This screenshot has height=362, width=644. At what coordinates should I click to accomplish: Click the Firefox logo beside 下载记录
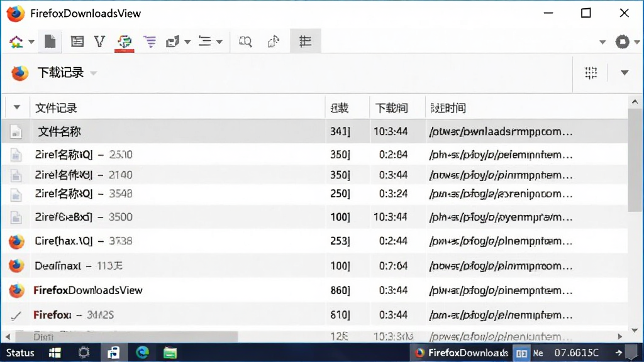click(x=19, y=73)
